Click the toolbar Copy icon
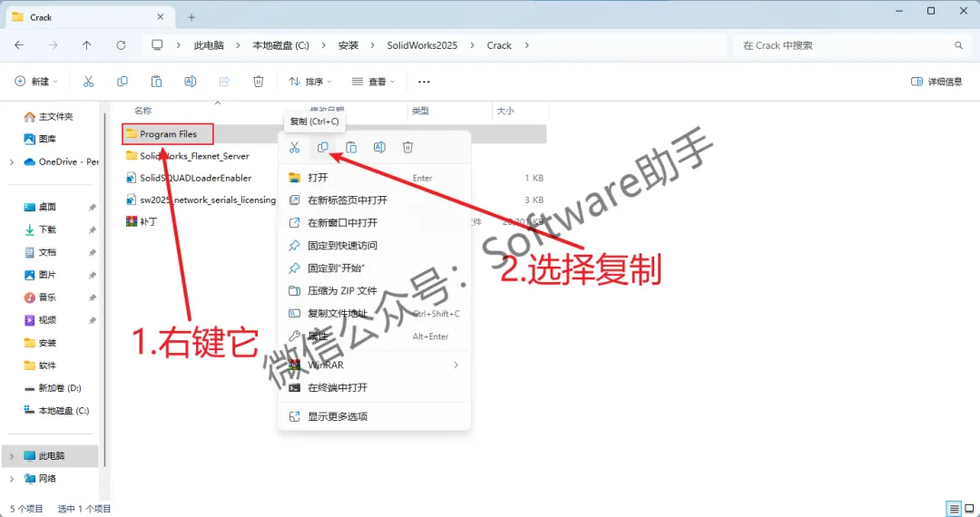 (122, 81)
